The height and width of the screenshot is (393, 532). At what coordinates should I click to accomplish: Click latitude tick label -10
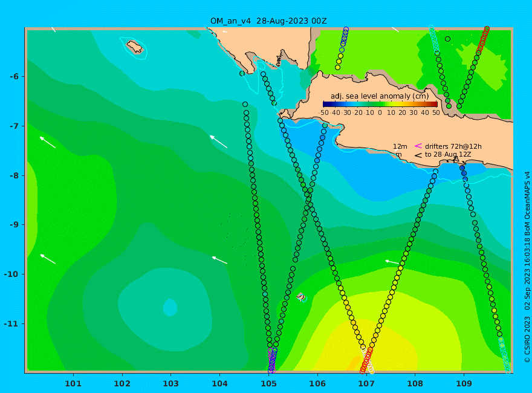point(11,274)
